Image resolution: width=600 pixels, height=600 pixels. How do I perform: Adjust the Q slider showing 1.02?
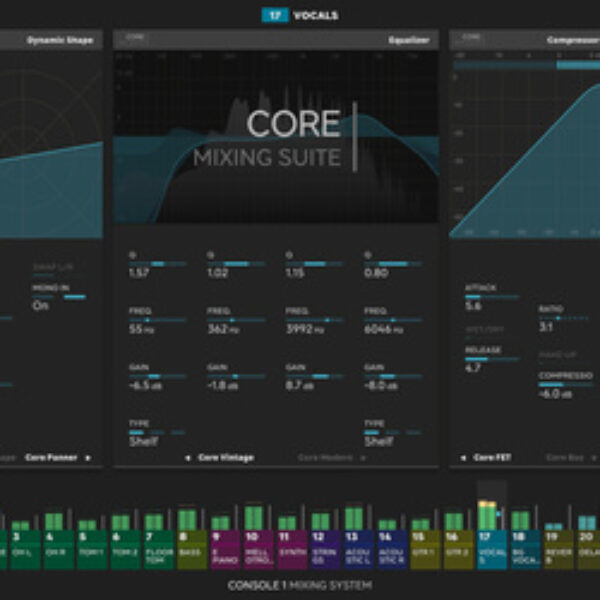coord(236,264)
